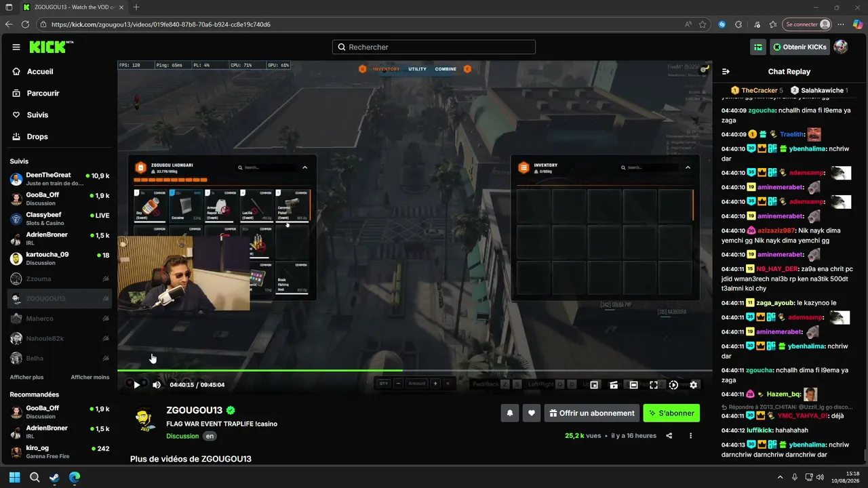This screenshot has width=868, height=488.
Task: Follow ZGOUGOU13 with heart button
Action: click(532, 413)
